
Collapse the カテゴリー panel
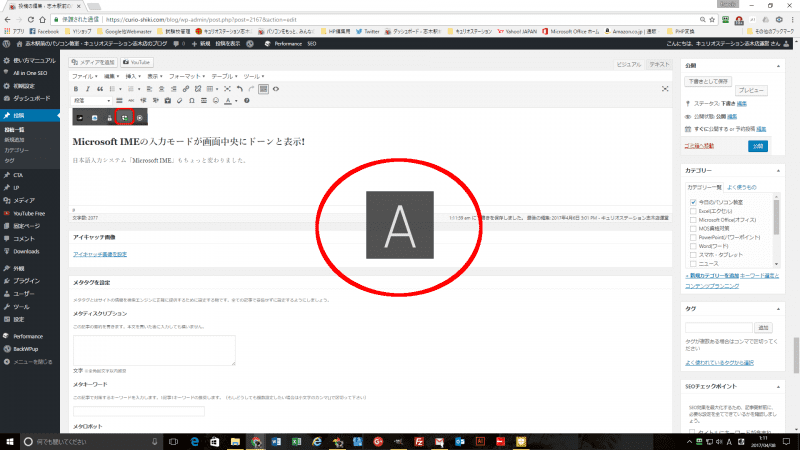778,170
